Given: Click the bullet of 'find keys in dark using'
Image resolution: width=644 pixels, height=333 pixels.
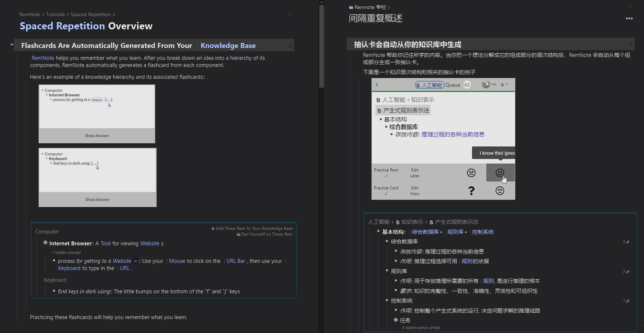Looking at the screenshot, I should coord(54,291).
